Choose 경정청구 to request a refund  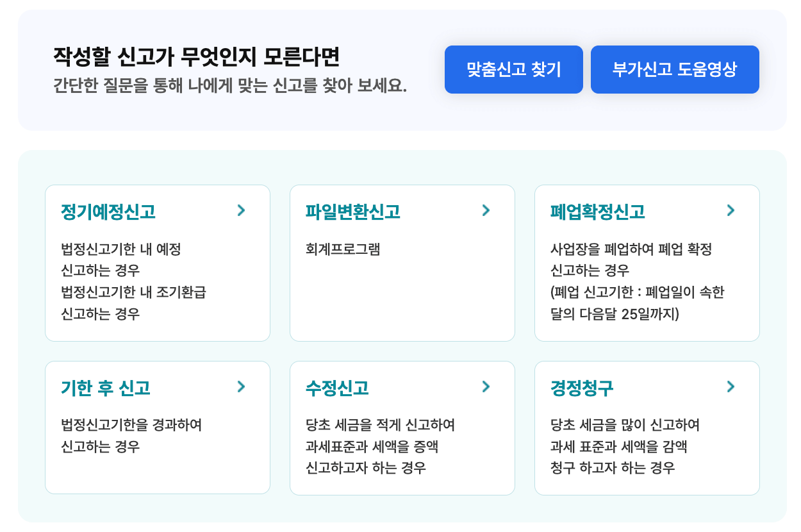click(x=574, y=388)
